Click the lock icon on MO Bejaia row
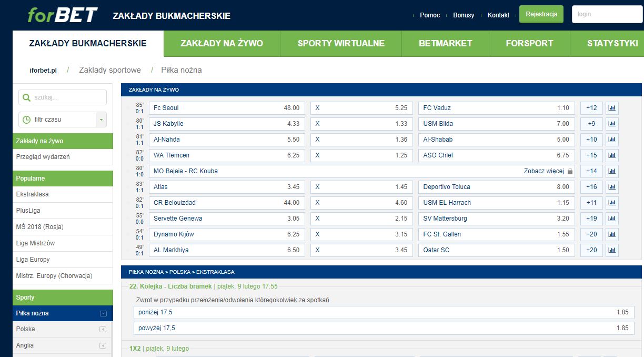644x357 pixels. point(570,171)
